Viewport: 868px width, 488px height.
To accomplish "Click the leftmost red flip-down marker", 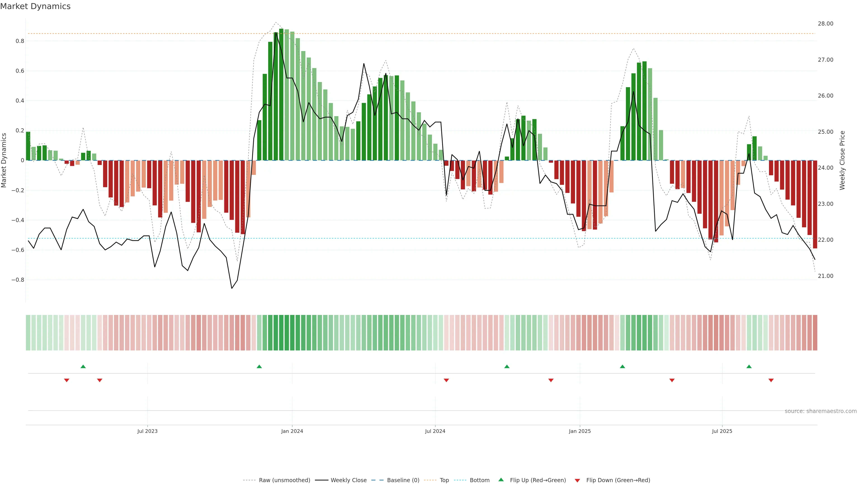I will click(x=67, y=380).
